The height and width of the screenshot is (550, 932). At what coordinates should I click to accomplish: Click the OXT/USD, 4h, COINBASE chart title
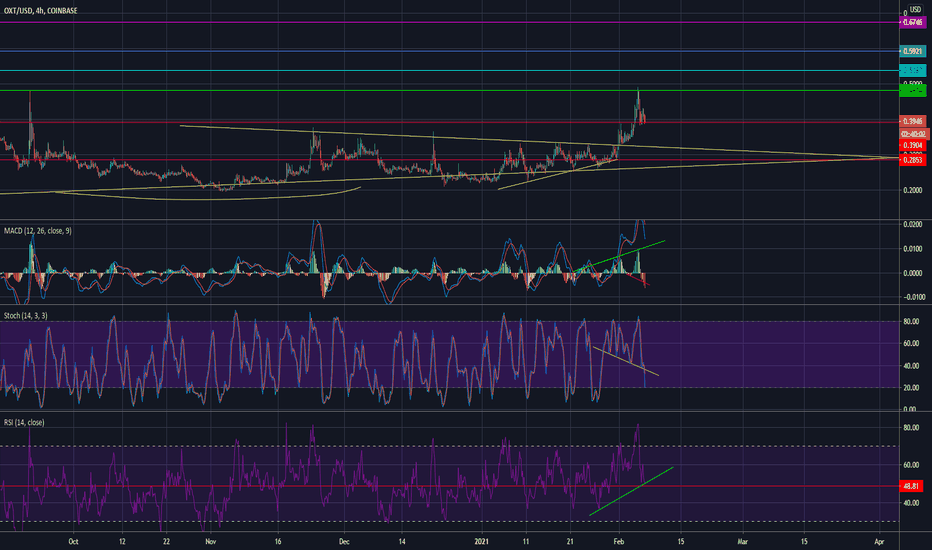click(40, 11)
